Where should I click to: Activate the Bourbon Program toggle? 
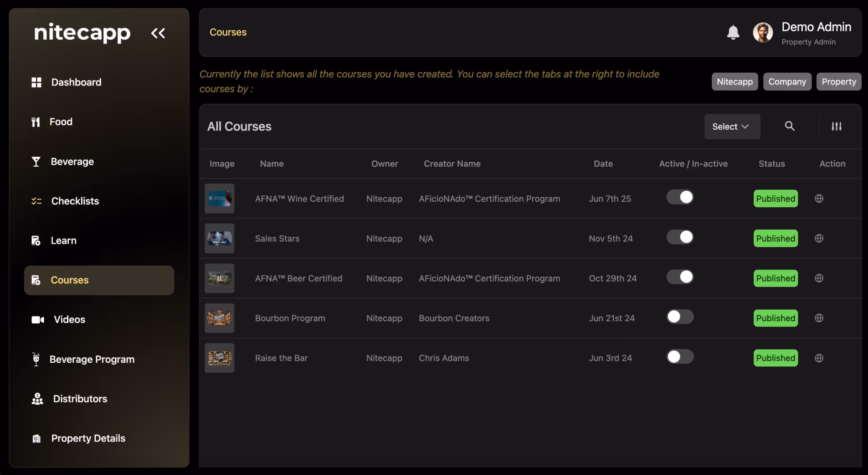click(680, 317)
